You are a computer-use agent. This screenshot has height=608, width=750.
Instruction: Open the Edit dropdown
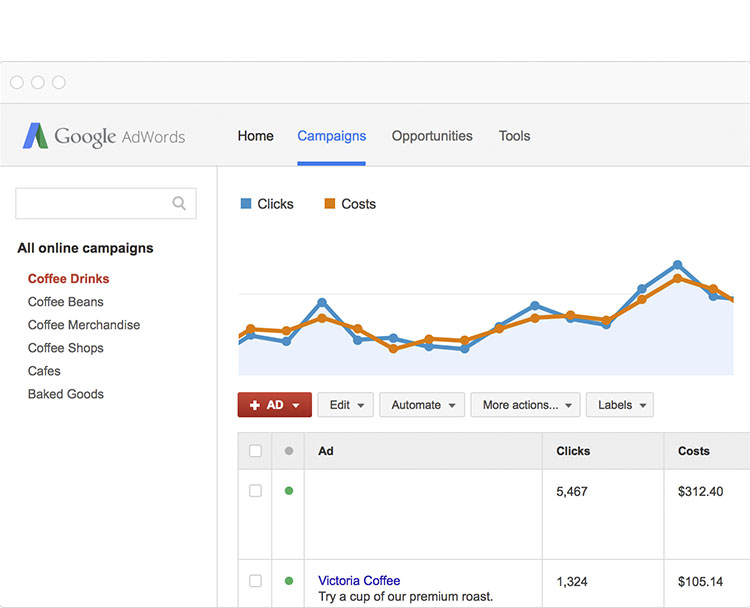tap(345, 405)
